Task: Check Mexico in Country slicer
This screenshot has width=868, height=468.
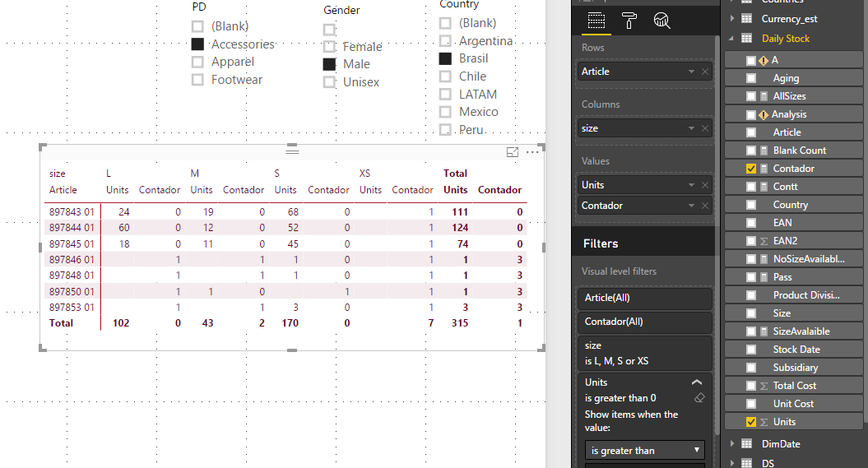Action: [x=445, y=112]
